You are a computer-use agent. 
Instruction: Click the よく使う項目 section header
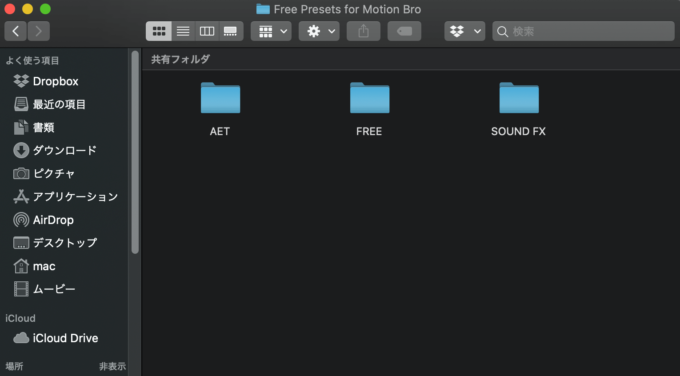[x=32, y=60]
